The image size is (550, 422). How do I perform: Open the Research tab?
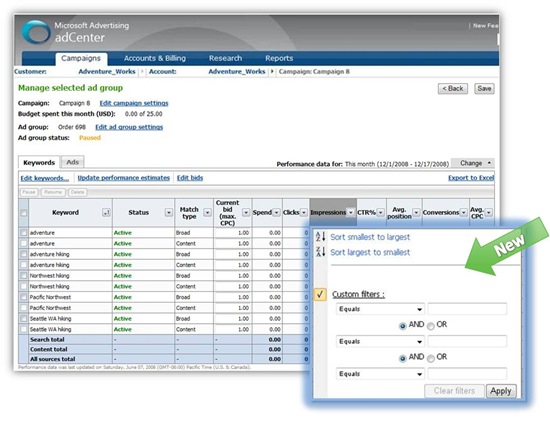tap(226, 58)
